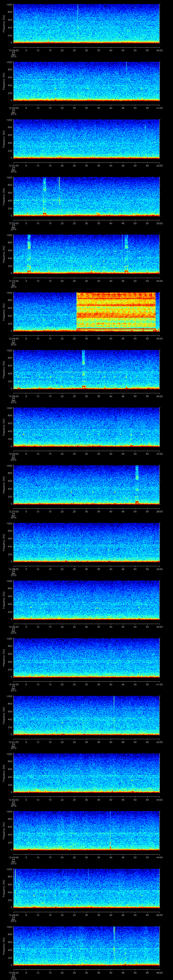Viewport: 173px width, 980px height.
Task: Click the 12:33:00 start time label
Action: click(x=13, y=281)
